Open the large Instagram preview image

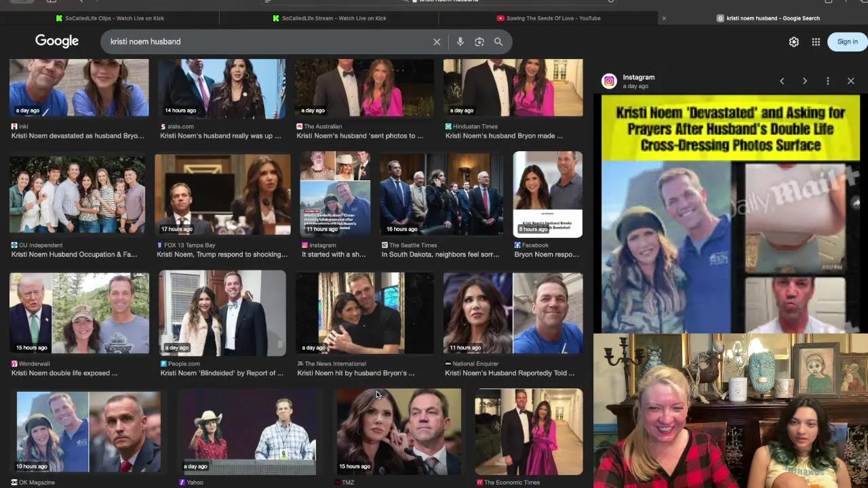(x=730, y=213)
